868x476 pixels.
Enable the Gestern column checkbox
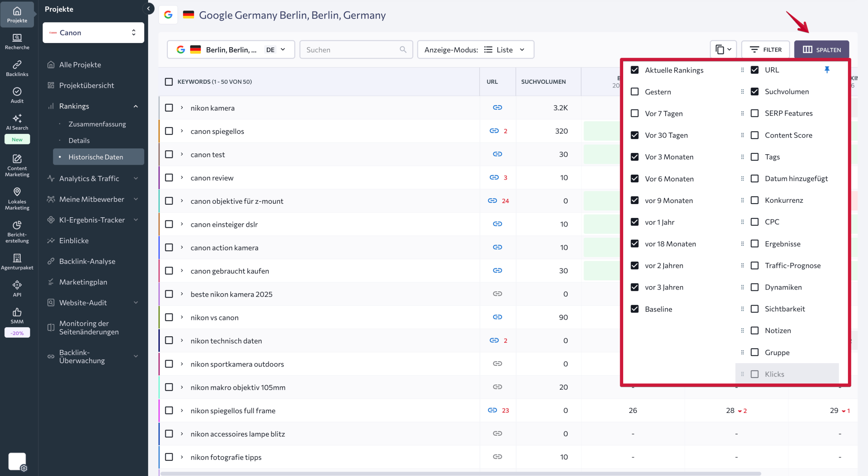pyautogui.click(x=635, y=92)
